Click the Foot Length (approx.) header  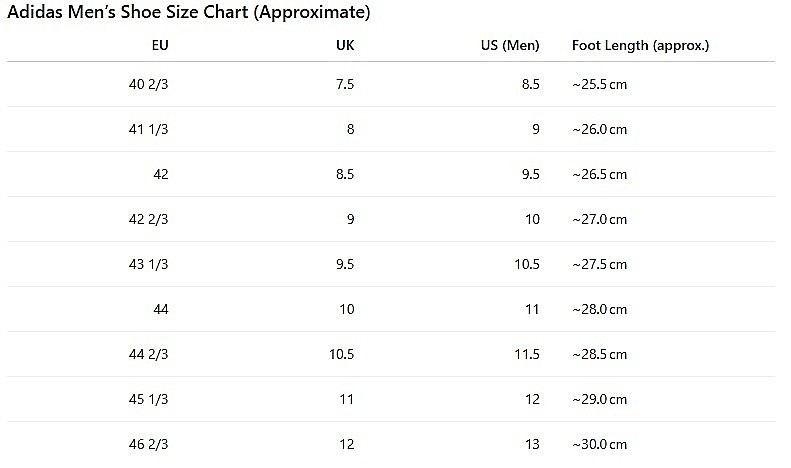click(x=640, y=45)
